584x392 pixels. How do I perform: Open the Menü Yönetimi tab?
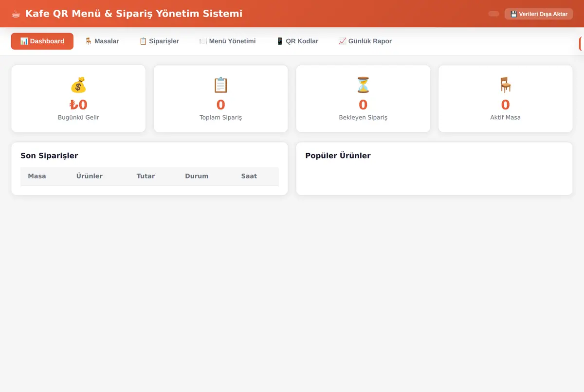[x=227, y=41]
